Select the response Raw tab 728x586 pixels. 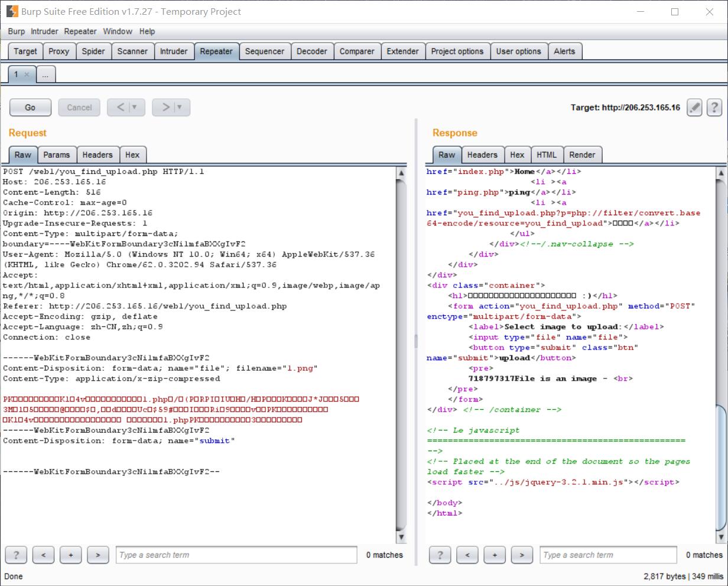[x=447, y=155]
